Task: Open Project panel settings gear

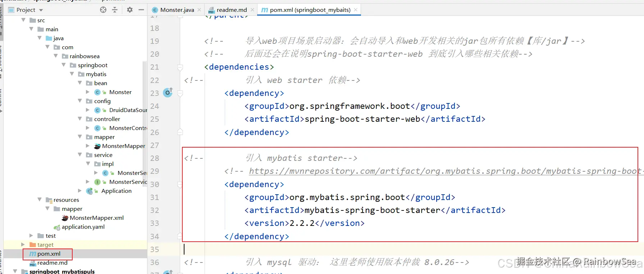Action: [x=130, y=10]
